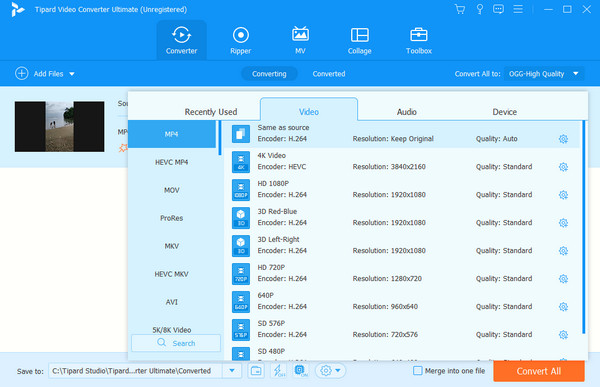Click the HD 720P format icon
This screenshot has height=387, width=600.
pos(241,274)
